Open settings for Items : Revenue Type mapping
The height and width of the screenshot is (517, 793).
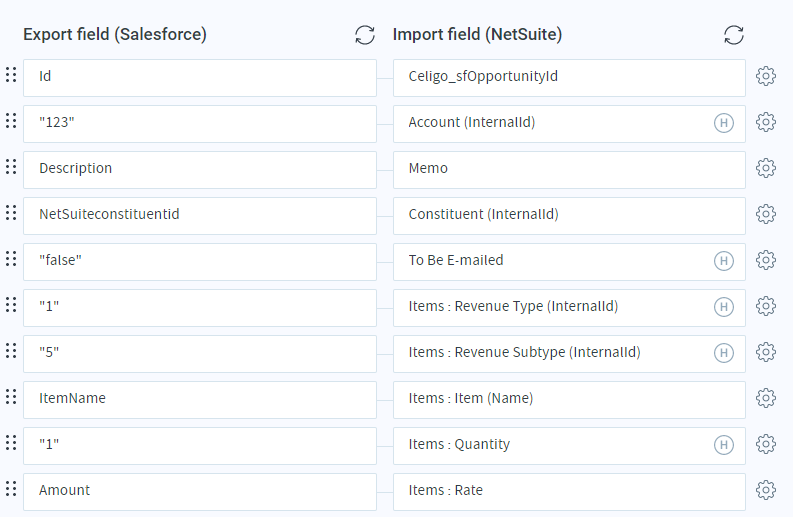(766, 306)
